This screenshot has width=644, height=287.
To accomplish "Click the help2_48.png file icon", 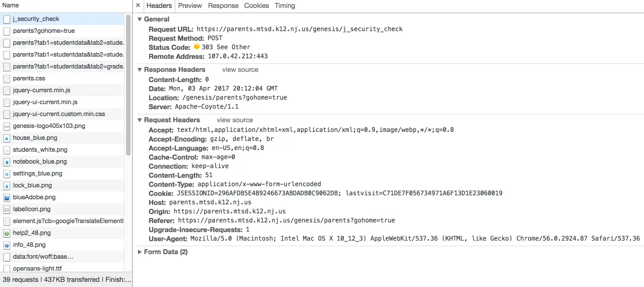I will pyautogui.click(x=7, y=233).
